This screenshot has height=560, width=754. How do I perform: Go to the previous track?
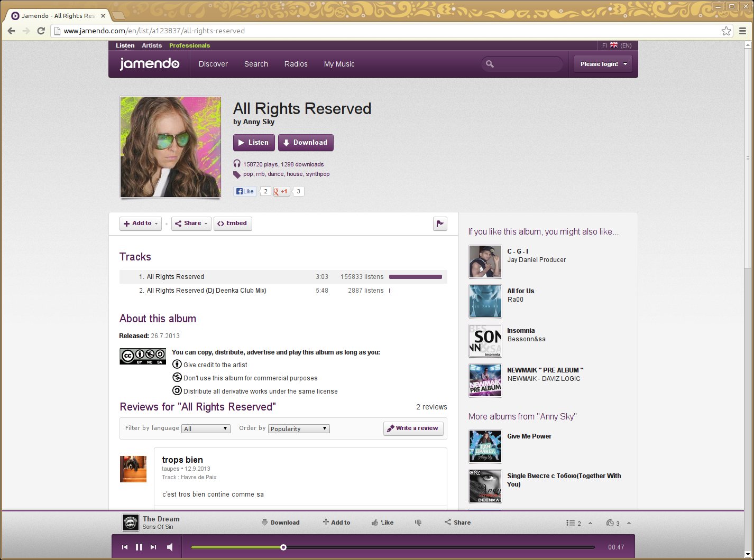click(x=125, y=547)
